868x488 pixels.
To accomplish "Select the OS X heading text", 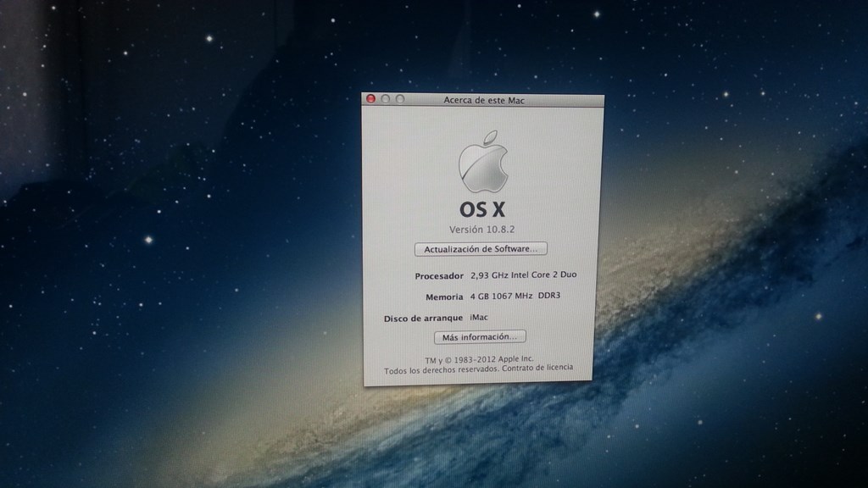I will (482, 210).
